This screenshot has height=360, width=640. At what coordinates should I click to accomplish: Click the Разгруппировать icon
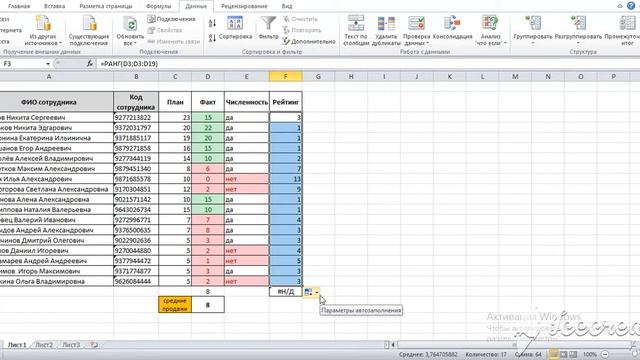(x=578, y=23)
